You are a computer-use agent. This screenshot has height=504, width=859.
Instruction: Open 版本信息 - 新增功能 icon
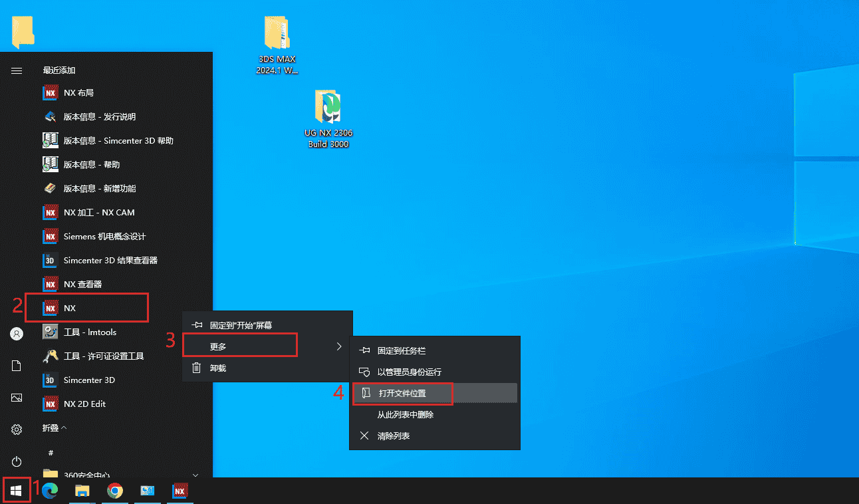[51, 189]
